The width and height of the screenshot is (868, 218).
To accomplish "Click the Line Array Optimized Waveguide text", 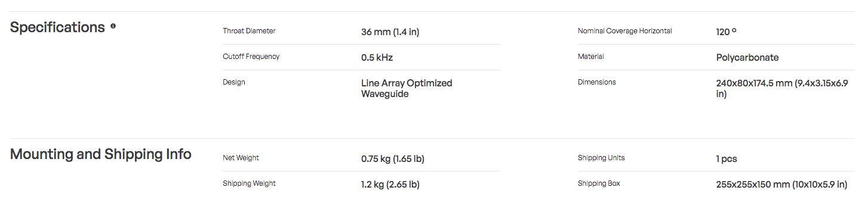I will pos(407,89).
